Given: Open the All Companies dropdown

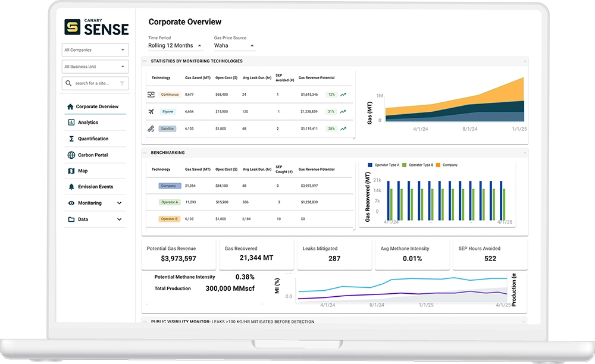Looking at the screenshot, I should click(x=95, y=50).
